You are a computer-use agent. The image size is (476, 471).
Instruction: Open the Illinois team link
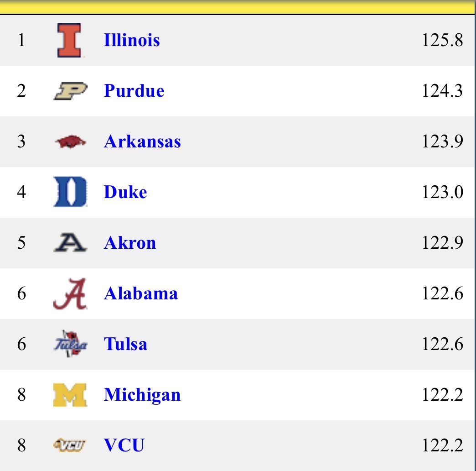click(x=132, y=41)
